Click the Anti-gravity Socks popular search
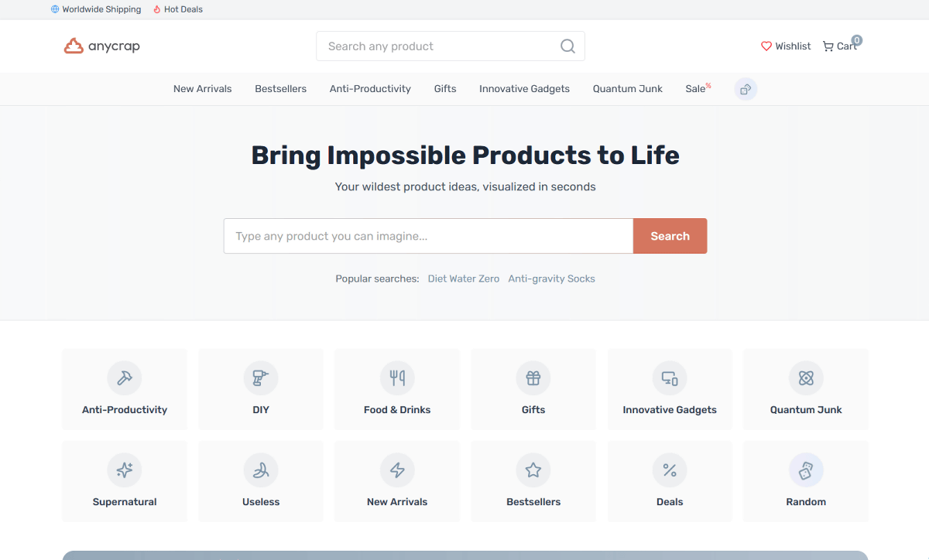The image size is (929, 560). 551,278
